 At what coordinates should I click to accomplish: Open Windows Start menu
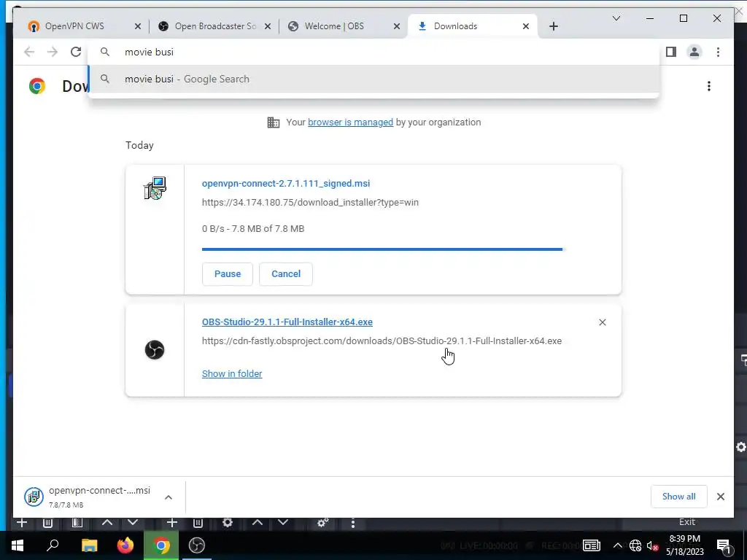tap(18, 545)
